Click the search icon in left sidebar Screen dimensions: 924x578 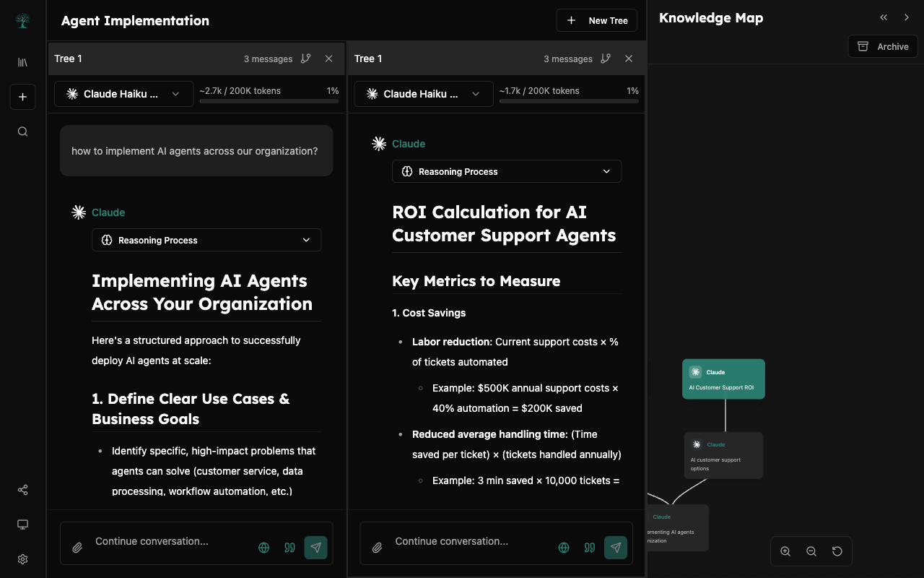pos(22,131)
